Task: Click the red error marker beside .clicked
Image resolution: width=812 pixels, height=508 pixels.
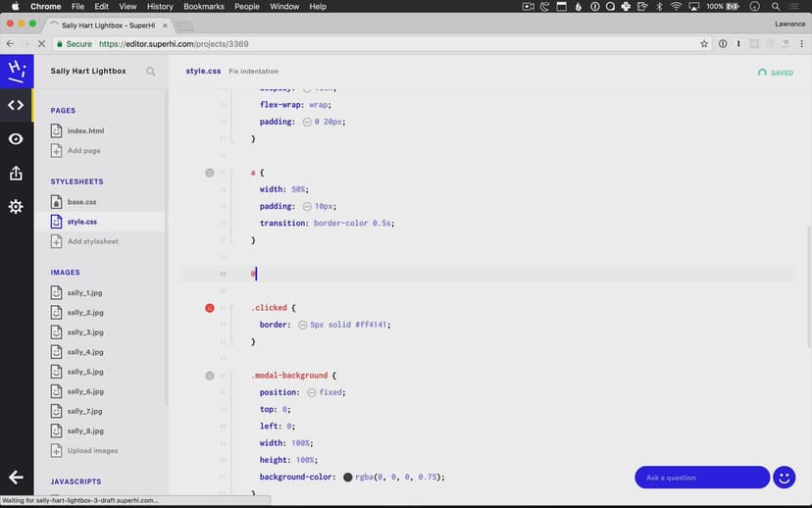Action: tap(209, 308)
